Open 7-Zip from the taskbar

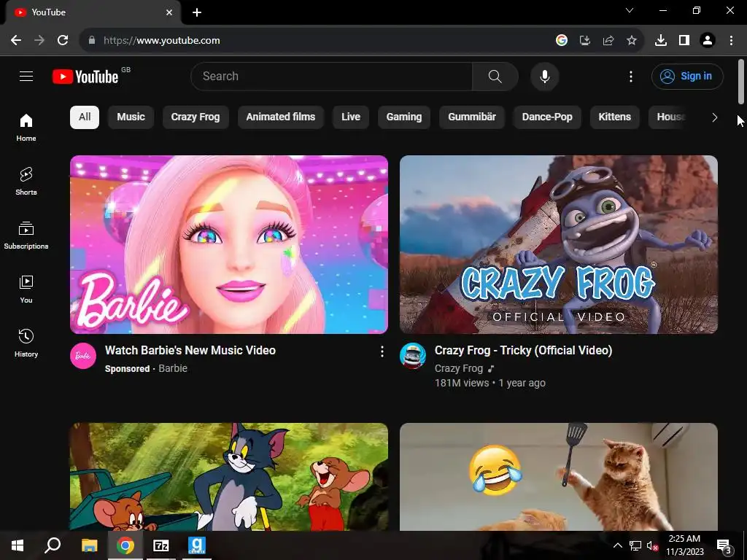pos(161,545)
